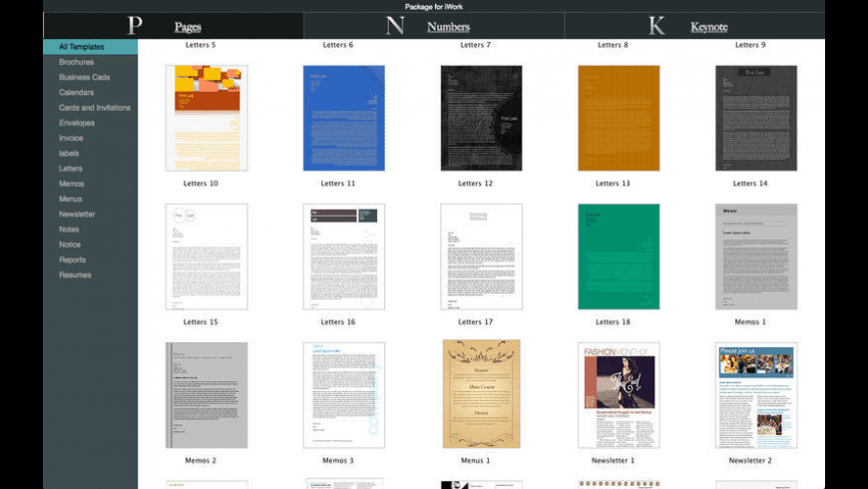
Task: Select the Letters 16 template thumbnail
Action: [344, 256]
